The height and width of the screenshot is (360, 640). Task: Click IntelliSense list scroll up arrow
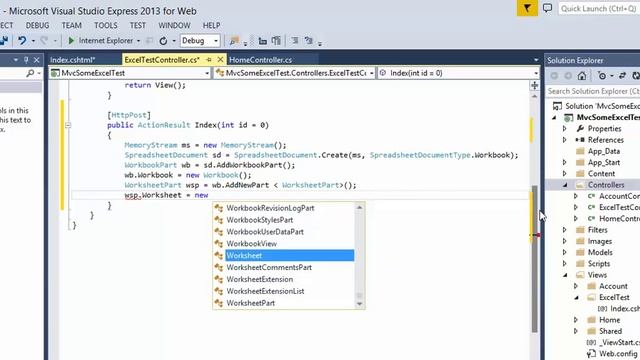359,207
